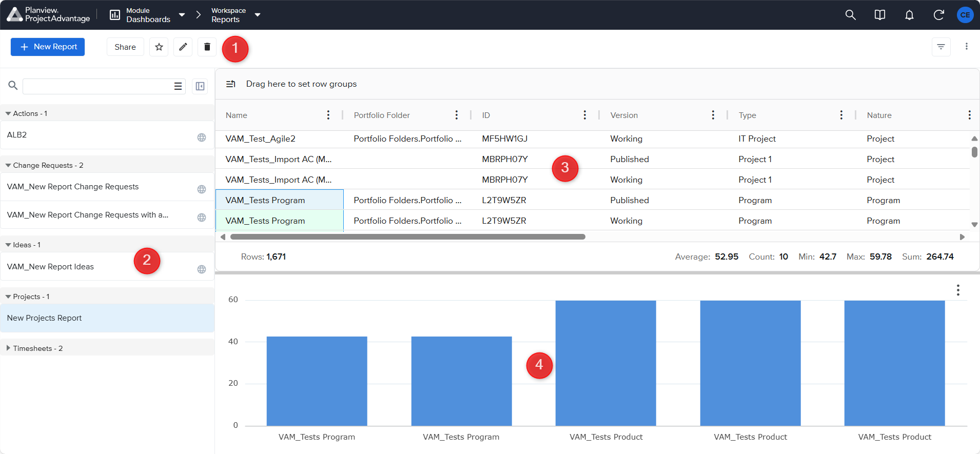This screenshot has height=454, width=980.
Task: Open the Version column menu
Action: point(713,115)
